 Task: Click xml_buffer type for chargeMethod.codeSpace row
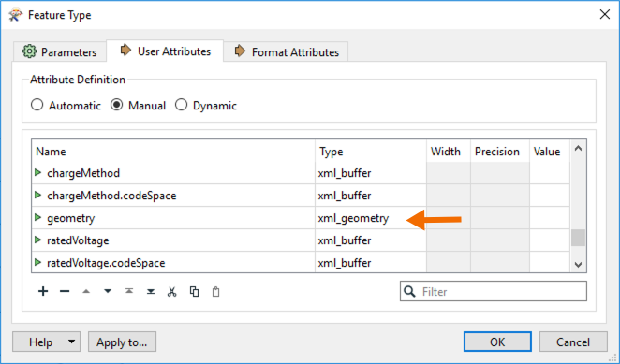point(371,196)
